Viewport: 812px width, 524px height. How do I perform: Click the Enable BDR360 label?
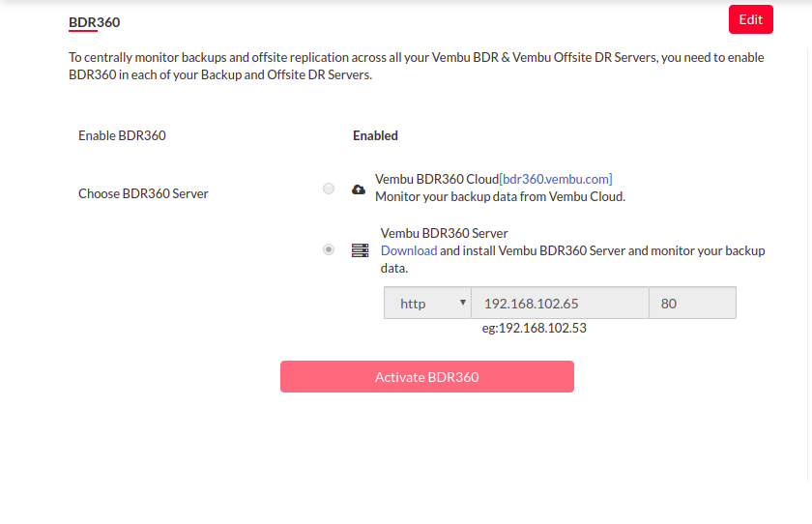122,135
